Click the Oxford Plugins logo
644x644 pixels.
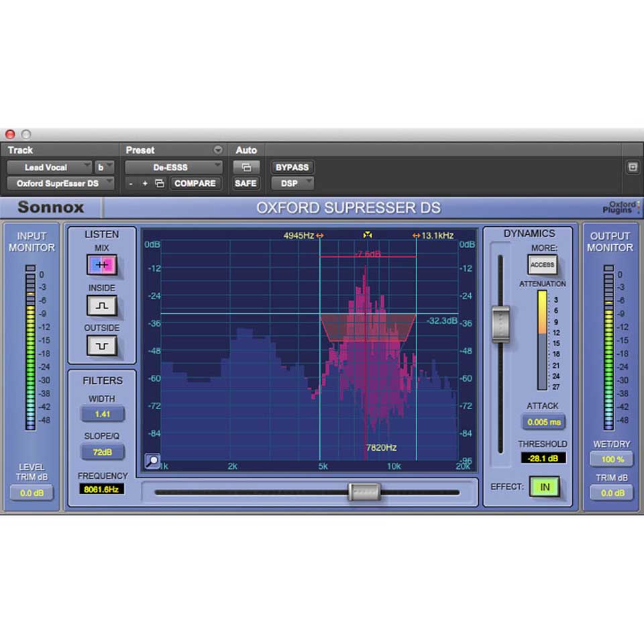click(x=621, y=208)
